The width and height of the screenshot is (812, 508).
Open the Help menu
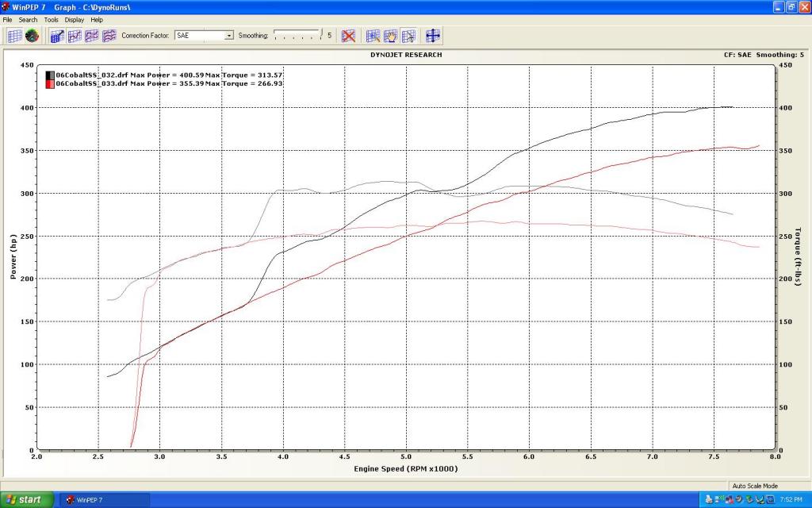(96, 20)
